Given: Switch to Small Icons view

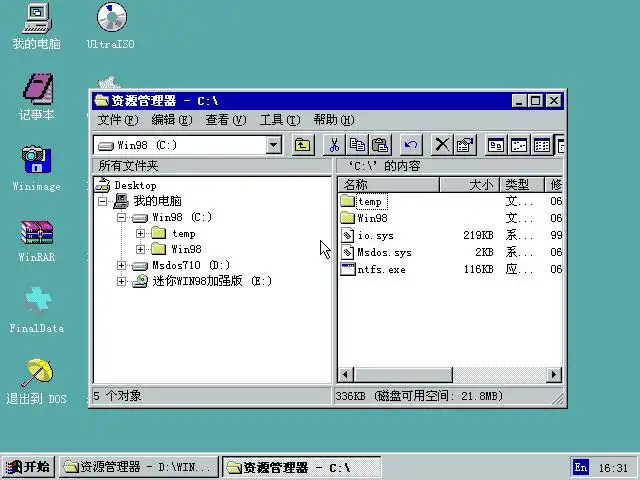Looking at the screenshot, I should (519, 145).
